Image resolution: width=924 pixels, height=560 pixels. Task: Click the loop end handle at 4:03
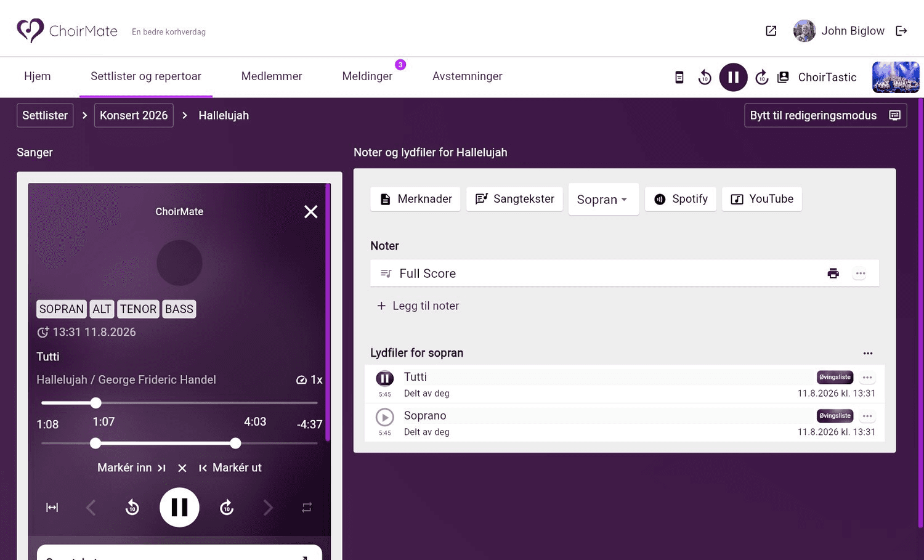pos(235,443)
